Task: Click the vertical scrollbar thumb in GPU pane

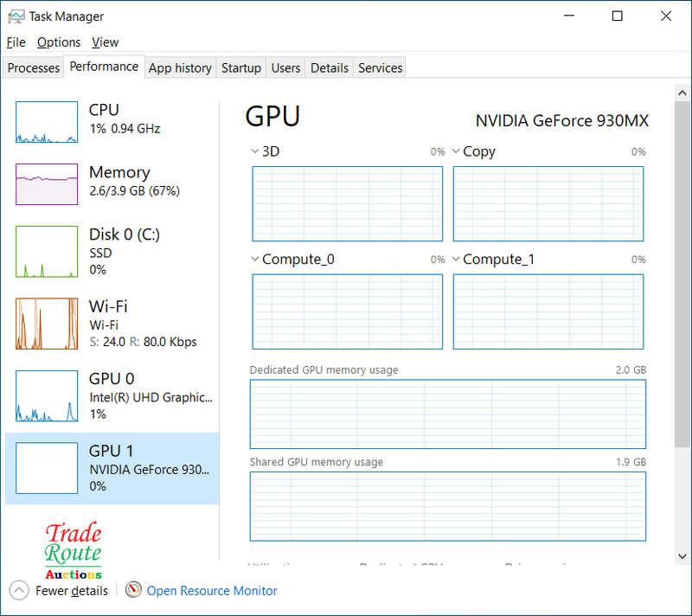Action: (682, 274)
